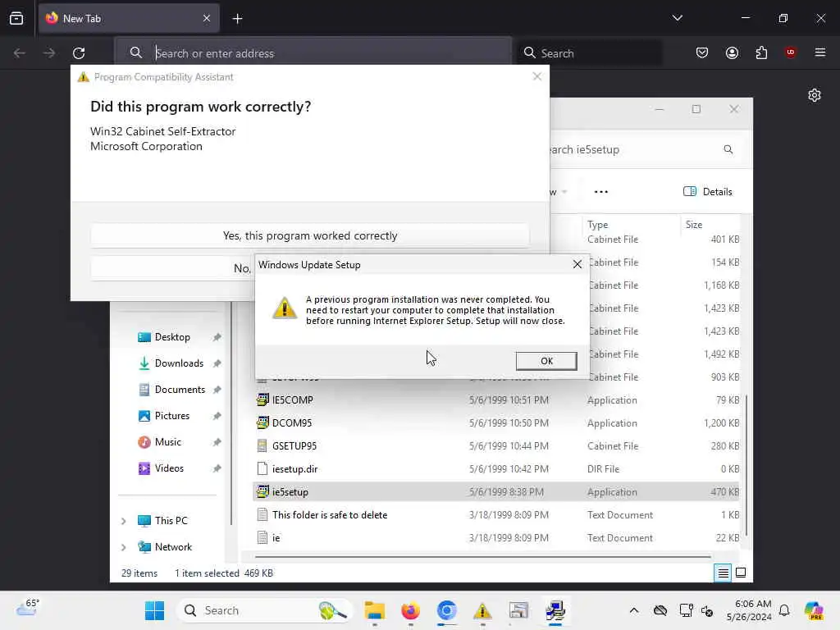Focus the Firefox Search box
The width and height of the screenshot is (840, 630).
tap(589, 53)
